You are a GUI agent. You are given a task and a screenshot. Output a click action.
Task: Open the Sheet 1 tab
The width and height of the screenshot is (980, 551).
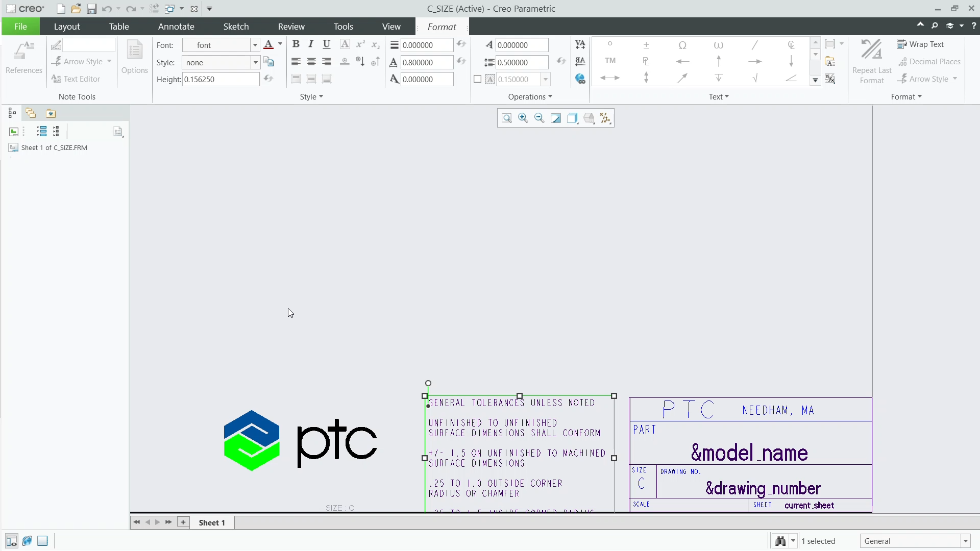212,522
